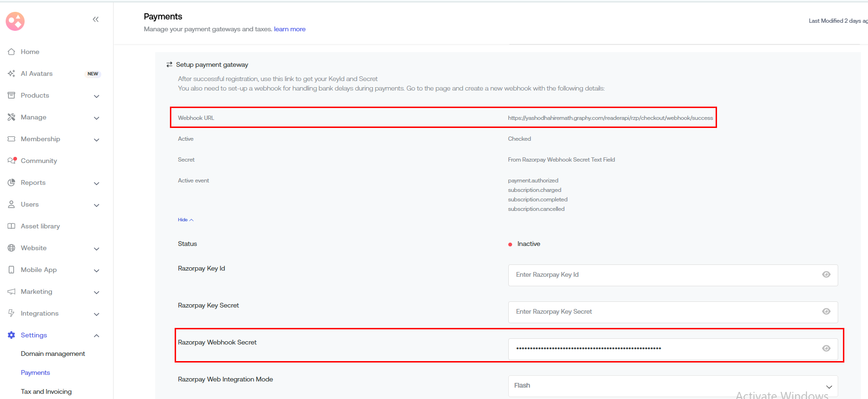Collapse the sidebar with double-chevron icon
The height and width of the screenshot is (399, 868).
pyautogui.click(x=96, y=19)
